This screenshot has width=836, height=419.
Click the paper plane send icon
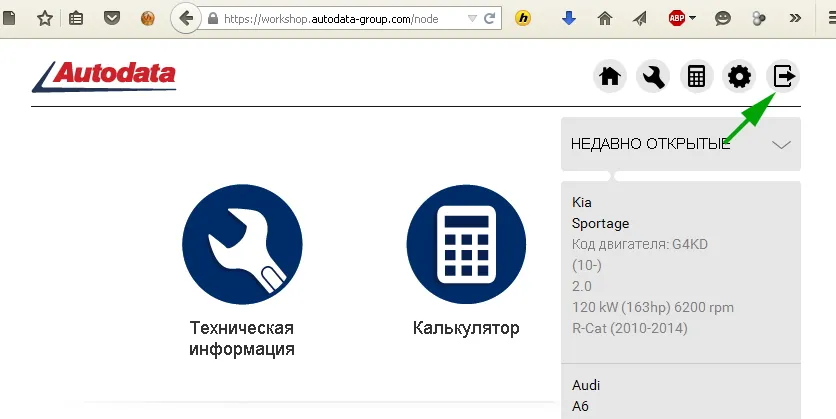pyautogui.click(x=639, y=19)
